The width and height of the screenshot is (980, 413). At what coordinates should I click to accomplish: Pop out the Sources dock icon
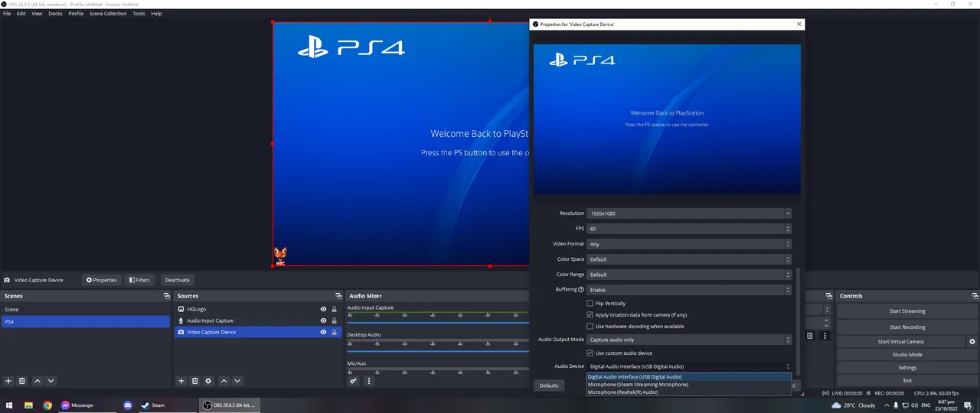pyautogui.click(x=338, y=296)
